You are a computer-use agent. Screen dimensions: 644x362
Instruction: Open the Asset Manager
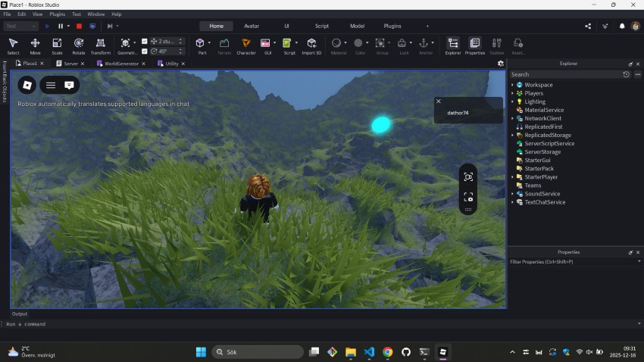518,46
